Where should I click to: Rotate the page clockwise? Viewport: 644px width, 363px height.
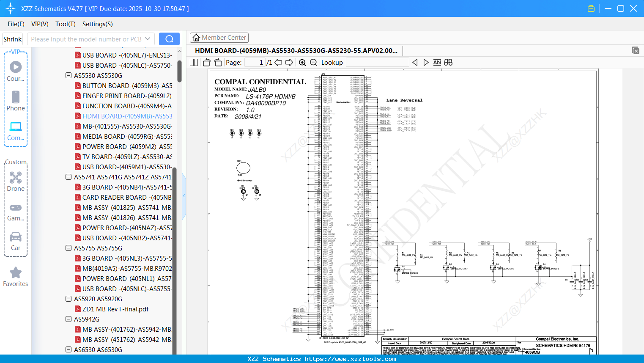[218, 62]
